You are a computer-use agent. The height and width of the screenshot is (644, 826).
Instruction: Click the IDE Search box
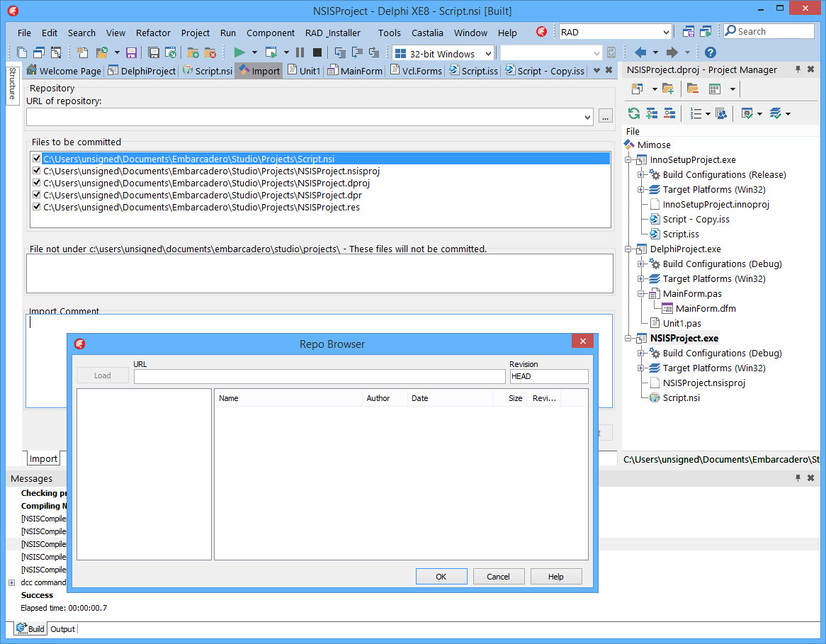(x=769, y=32)
